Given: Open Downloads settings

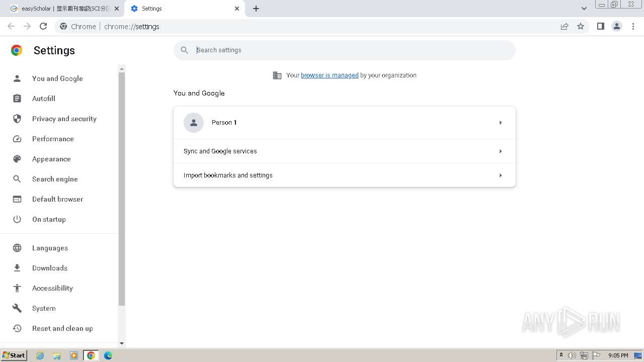Looking at the screenshot, I should coord(50,268).
